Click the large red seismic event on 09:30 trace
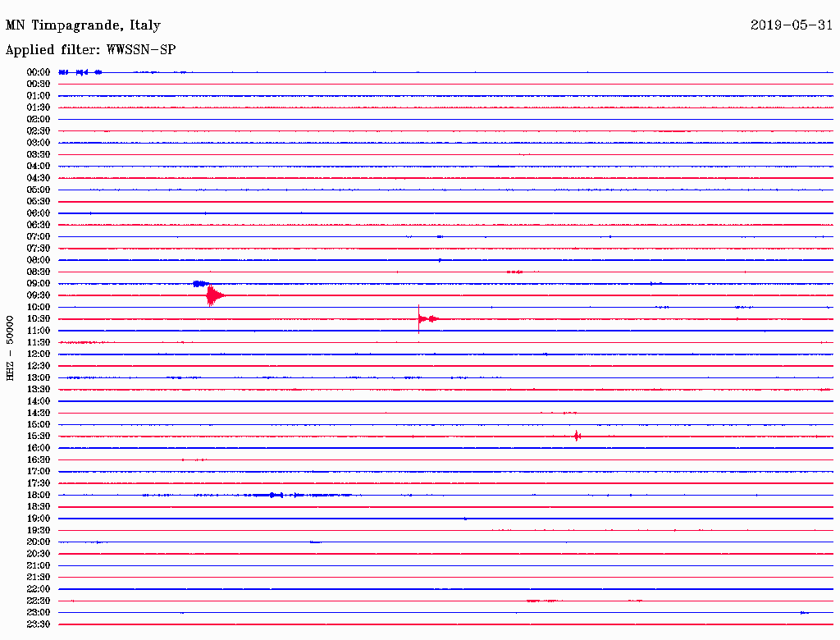Image resolution: width=840 pixels, height=640 pixels. click(215, 295)
